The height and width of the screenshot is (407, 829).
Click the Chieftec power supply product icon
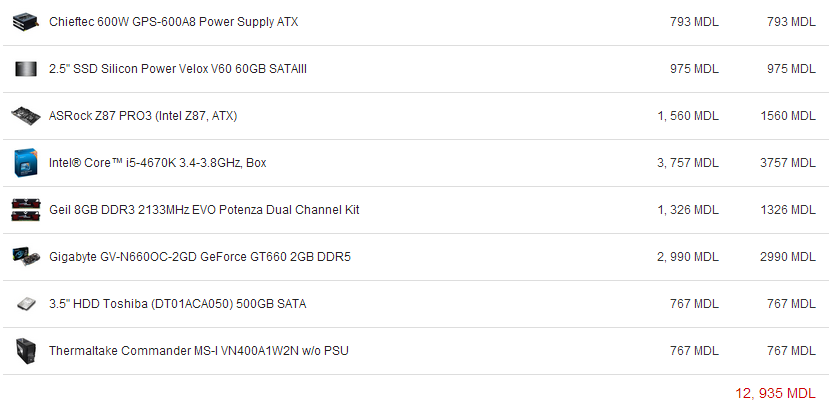(25, 22)
